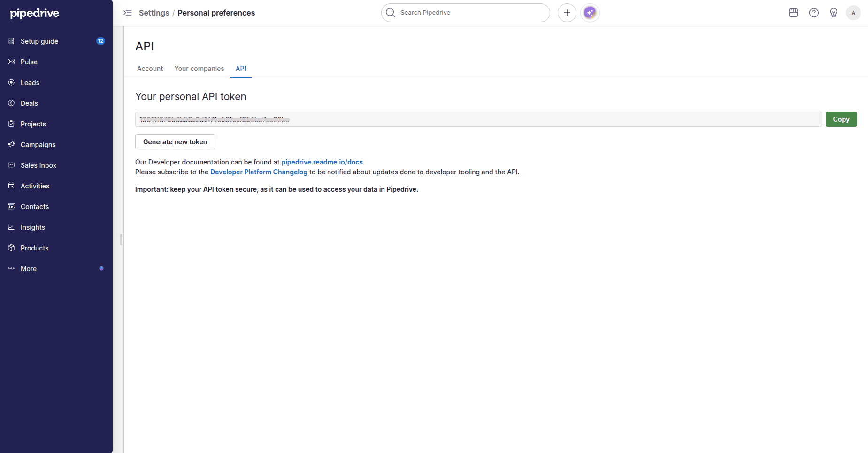Screen dimensions: 868x453
Task: Open the Campaigns megaphone icon
Action: 11,144
